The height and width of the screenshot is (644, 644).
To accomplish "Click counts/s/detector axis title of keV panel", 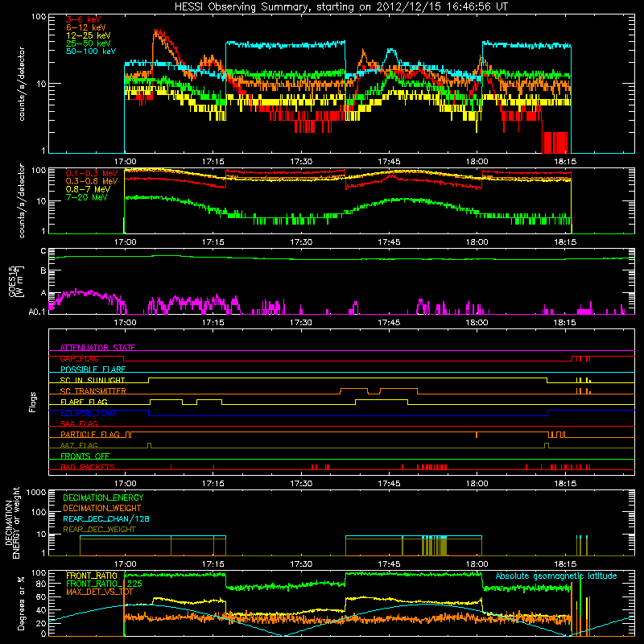I will (x=22, y=84).
